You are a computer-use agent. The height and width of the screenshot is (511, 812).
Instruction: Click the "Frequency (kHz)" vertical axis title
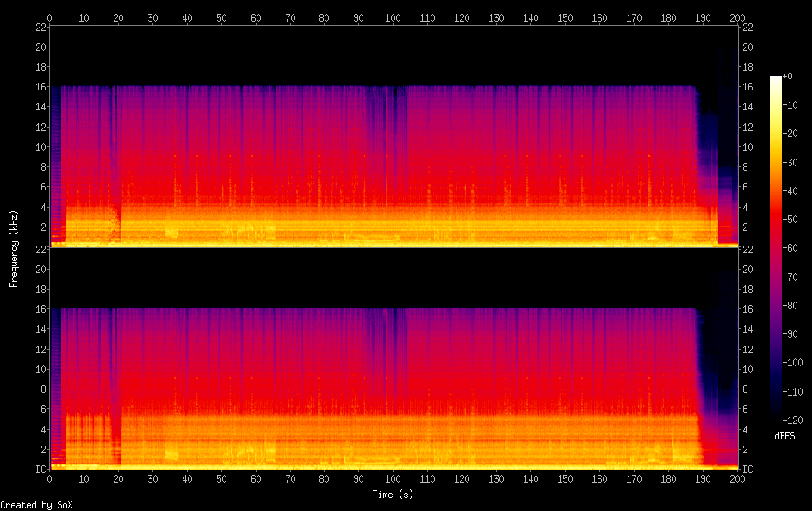pos(14,249)
